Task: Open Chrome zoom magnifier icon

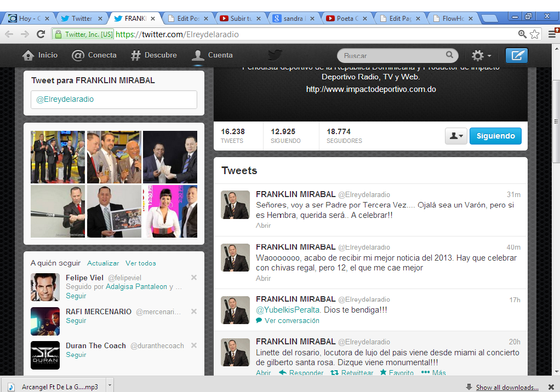Action: coord(522,34)
